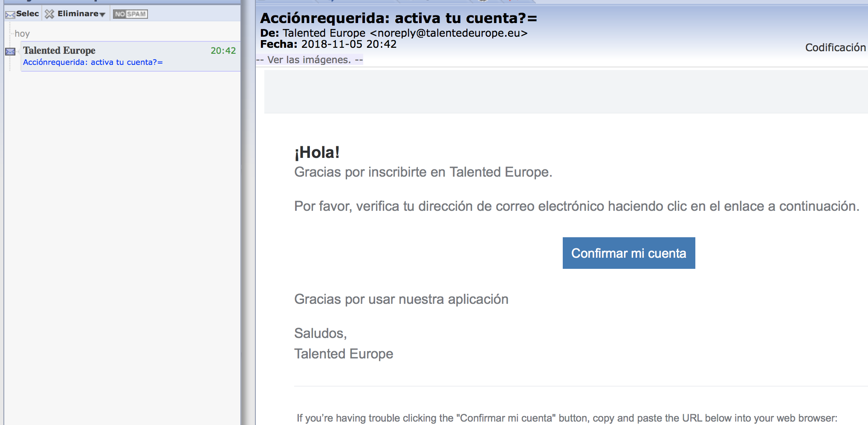Click the Saludos, sign-off line
This screenshot has height=425, width=868.
click(321, 333)
